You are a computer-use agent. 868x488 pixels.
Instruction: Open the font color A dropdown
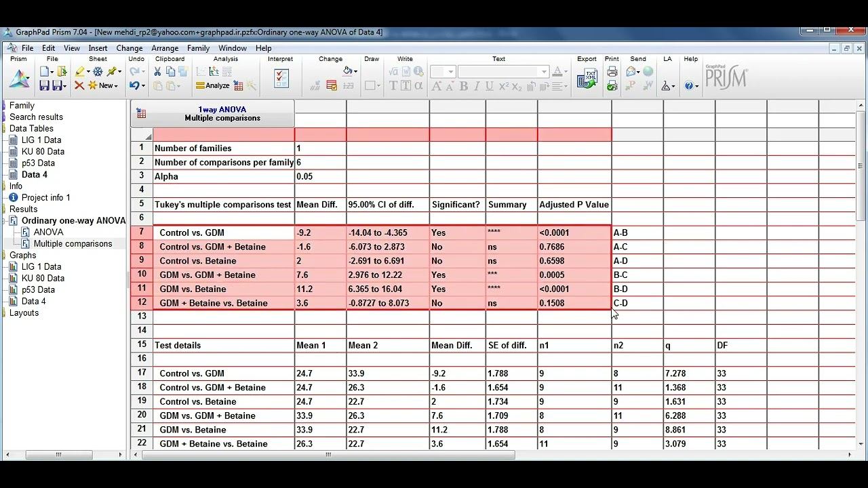[566, 71]
